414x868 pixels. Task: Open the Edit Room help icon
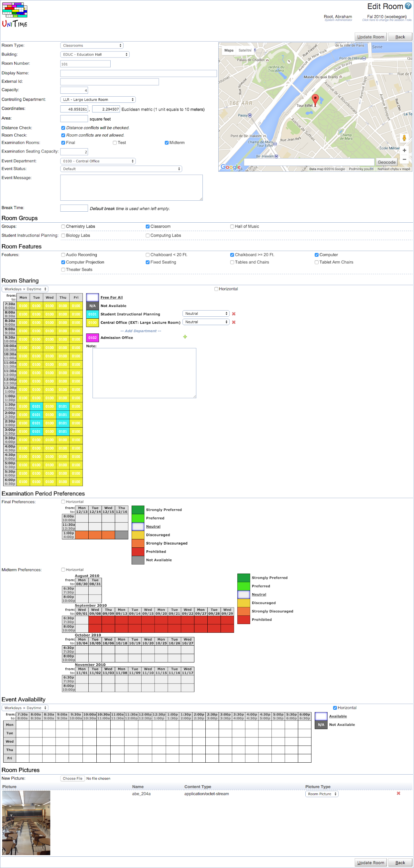[x=408, y=6]
